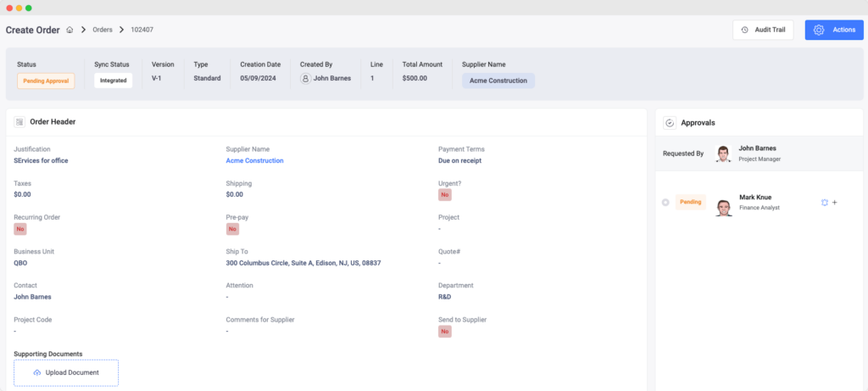
Task: Click the reminder bell icon beside Mark Knue
Action: pyautogui.click(x=824, y=203)
